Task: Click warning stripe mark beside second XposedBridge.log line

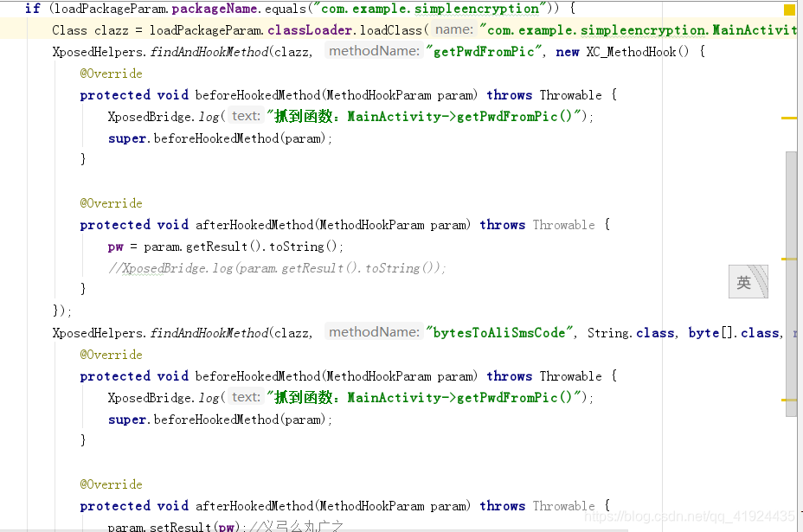Action: tap(788, 400)
